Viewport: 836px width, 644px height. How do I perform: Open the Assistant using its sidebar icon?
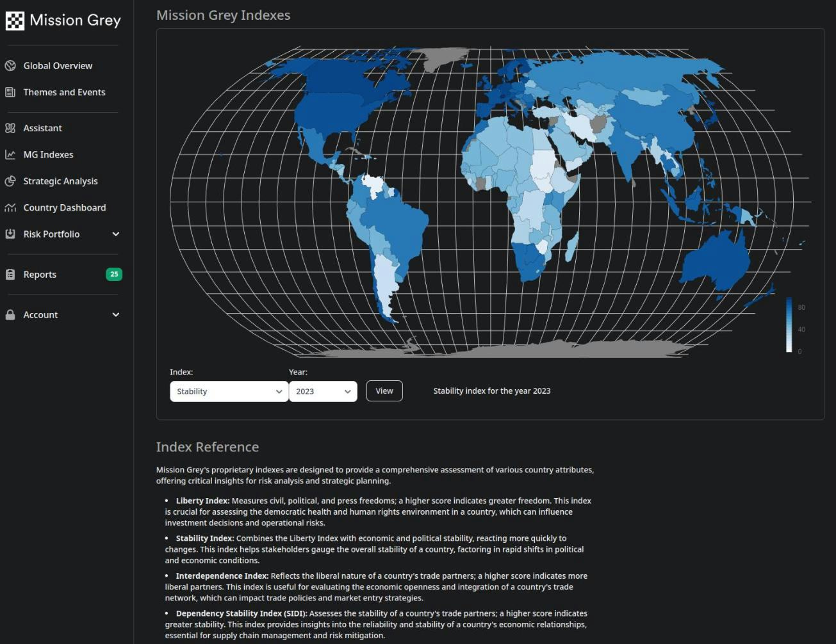[x=9, y=128]
